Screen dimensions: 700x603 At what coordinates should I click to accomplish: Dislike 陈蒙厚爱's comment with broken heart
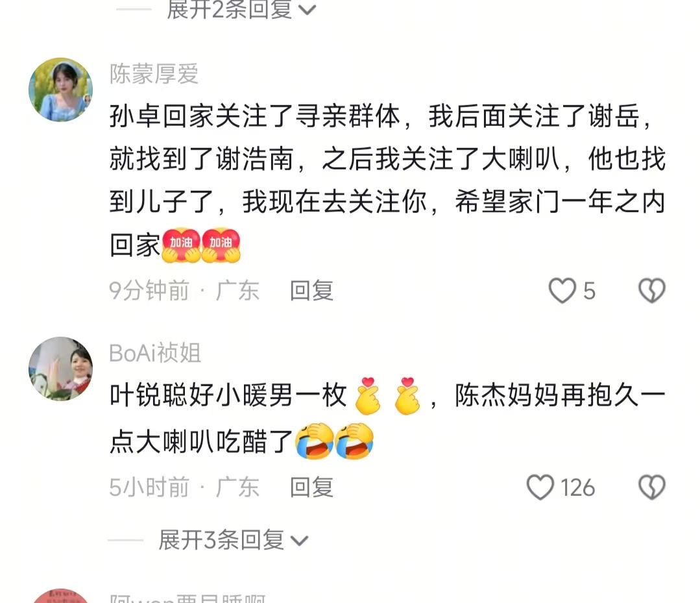click(x=652, y=291)
